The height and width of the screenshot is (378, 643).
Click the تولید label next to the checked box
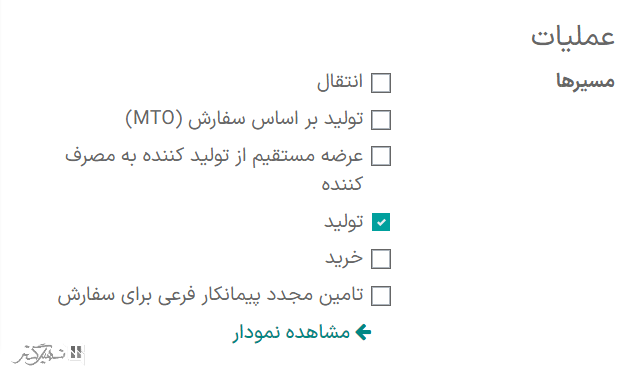pos(344,222)
